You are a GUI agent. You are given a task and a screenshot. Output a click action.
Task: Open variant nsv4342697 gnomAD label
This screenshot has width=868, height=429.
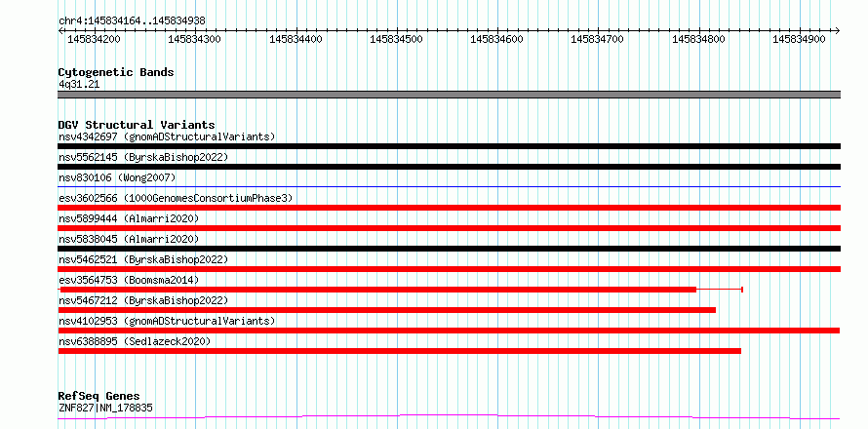click(x=167, y=136)
